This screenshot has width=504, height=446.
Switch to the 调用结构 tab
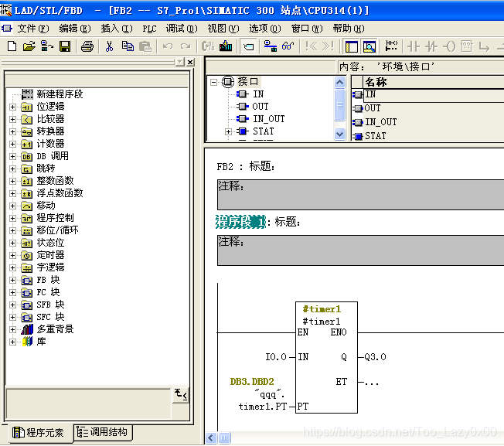coord(103,432)
